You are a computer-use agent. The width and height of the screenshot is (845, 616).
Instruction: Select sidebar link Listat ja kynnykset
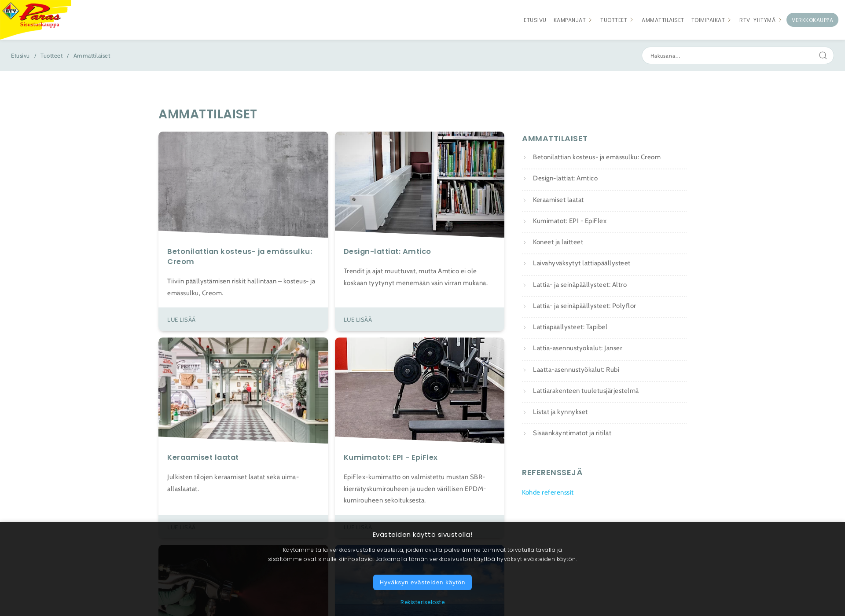560,412
